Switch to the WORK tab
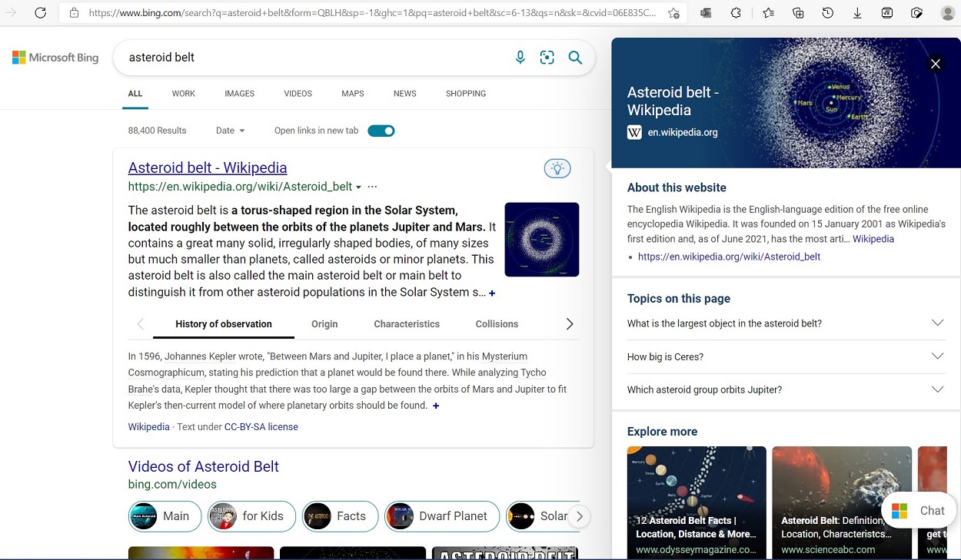The width and height of the screenshot is (961, 560). [184, 94]
